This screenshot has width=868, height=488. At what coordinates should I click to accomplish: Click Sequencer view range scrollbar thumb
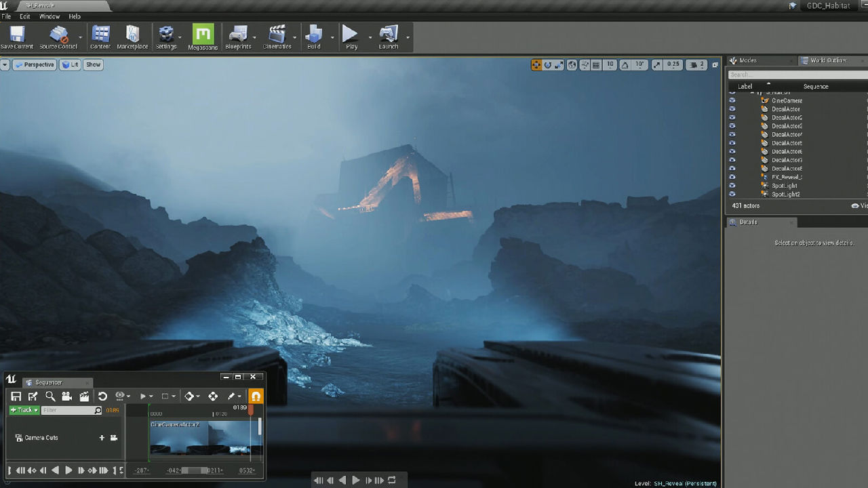tap(195, 470)
